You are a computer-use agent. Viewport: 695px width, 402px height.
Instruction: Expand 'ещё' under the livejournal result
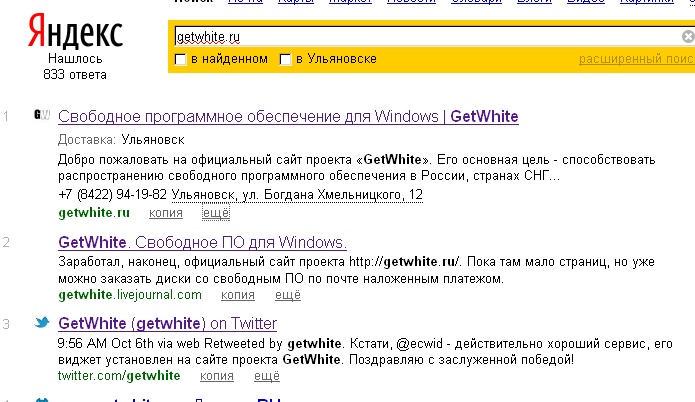tap(288, 295)
